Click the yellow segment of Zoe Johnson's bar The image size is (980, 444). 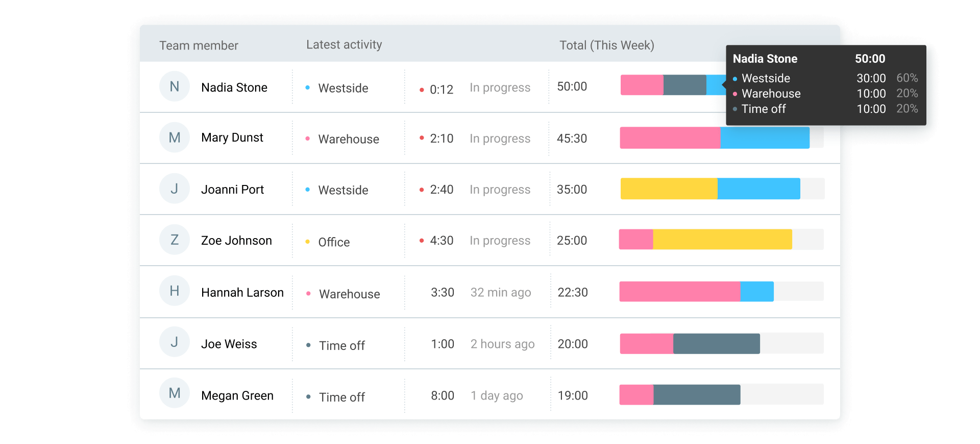(x=722, y=240)
